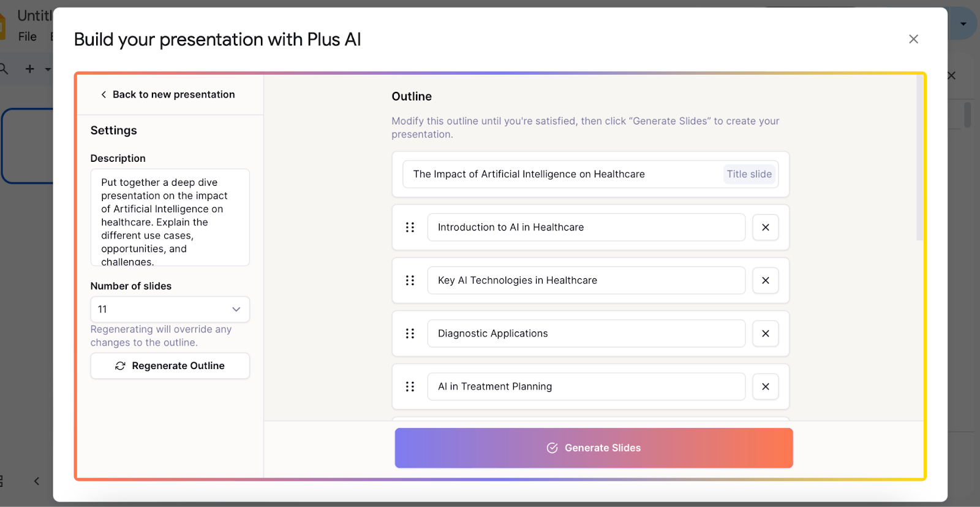Close the Plus AI dialog
980x507 pixels.
(x=913, y=39)
